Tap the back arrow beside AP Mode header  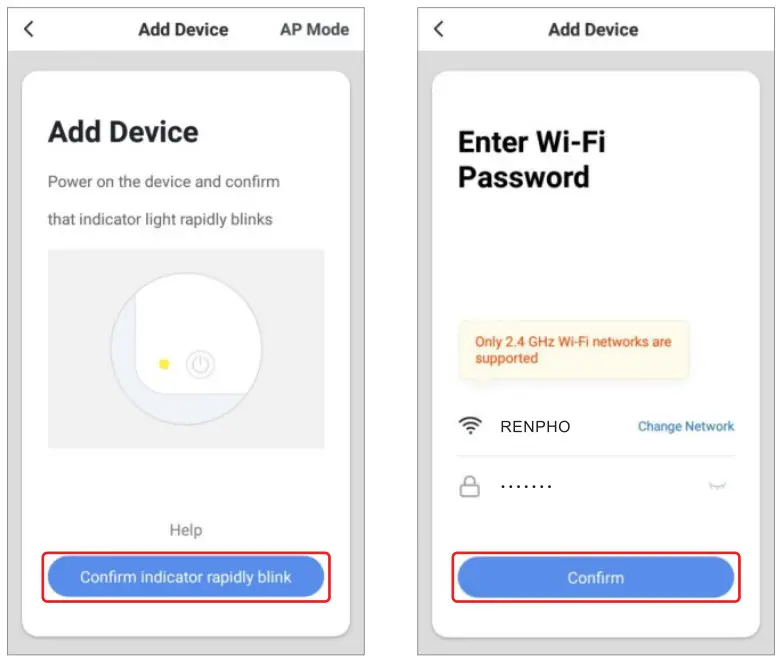[28, 29]
